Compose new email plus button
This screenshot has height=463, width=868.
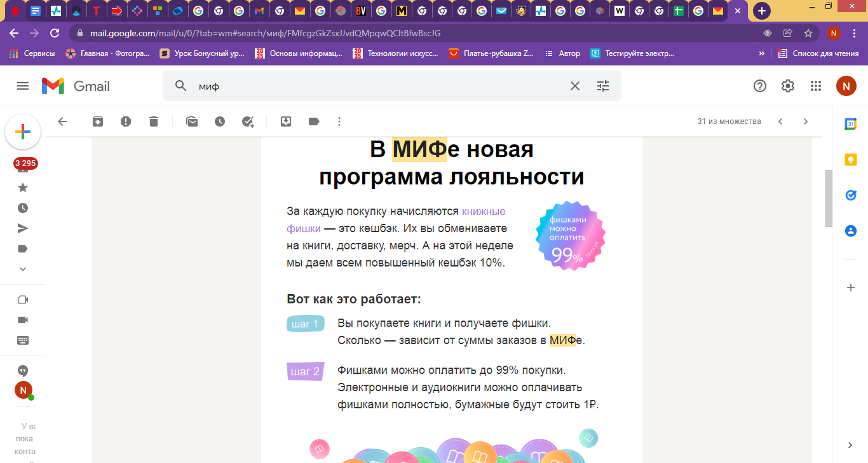(23, 132)
